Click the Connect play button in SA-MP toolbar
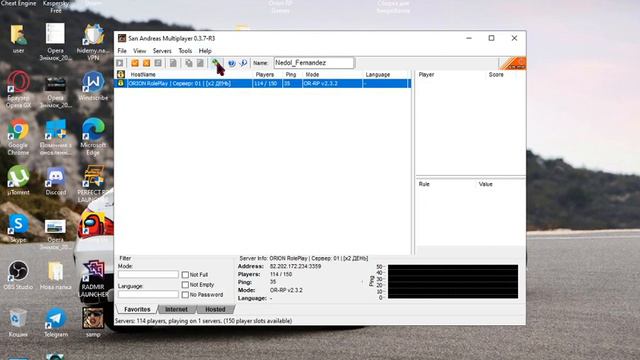 pyautogui.click(x=120, y=63)
